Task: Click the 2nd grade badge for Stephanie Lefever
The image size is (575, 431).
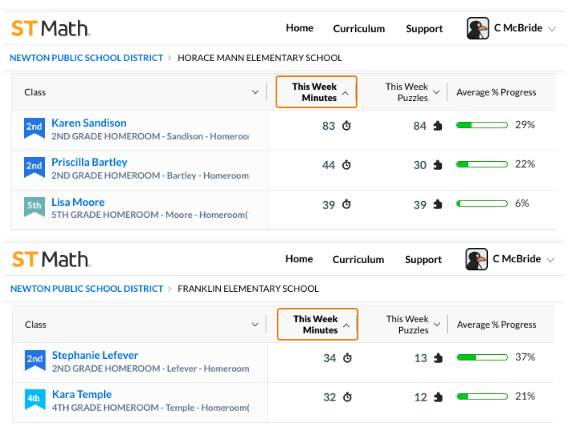Action: click(35, 360)
